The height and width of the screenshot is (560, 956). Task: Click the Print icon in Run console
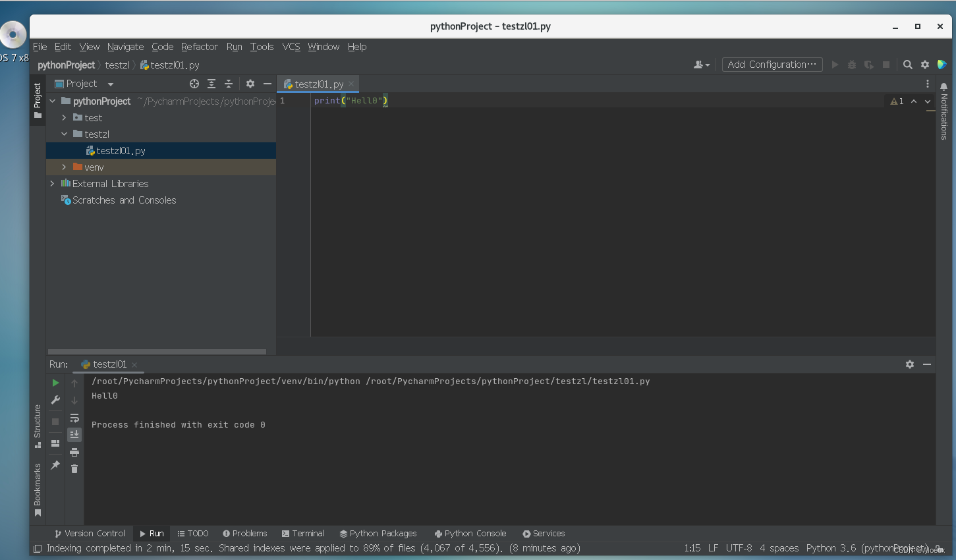[74, 452]
